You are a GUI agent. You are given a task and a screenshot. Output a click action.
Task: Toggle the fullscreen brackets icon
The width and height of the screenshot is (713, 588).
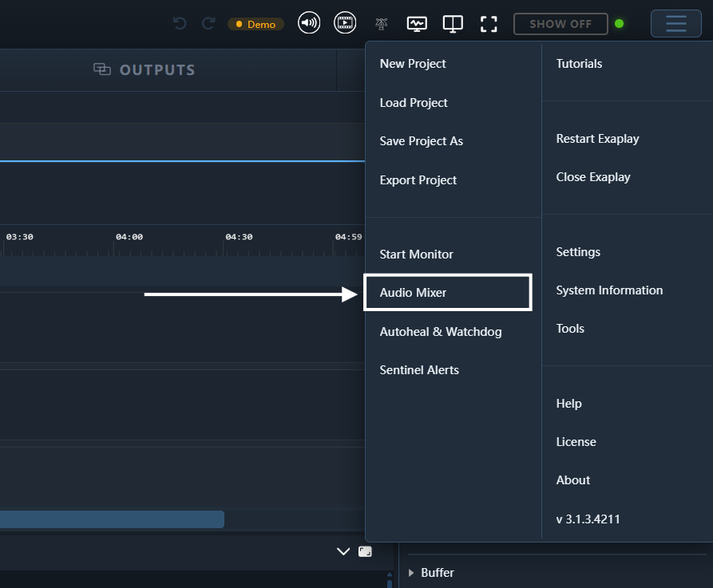(x=489, y=24)
